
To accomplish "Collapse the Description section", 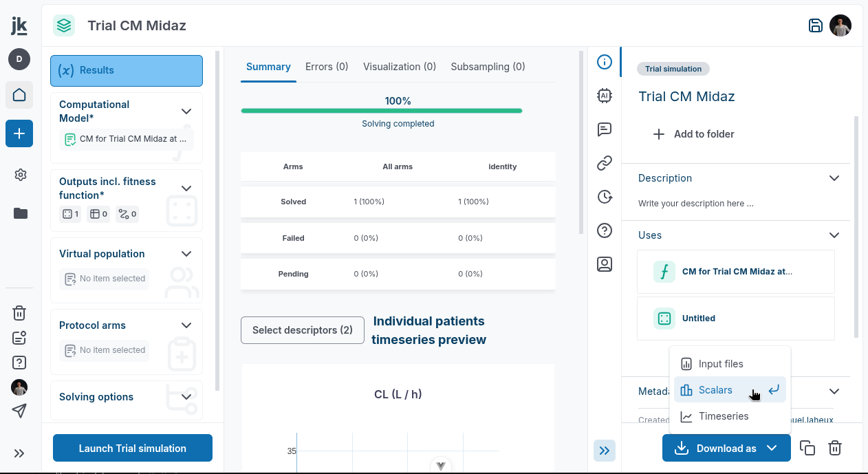I will [834, 178].
